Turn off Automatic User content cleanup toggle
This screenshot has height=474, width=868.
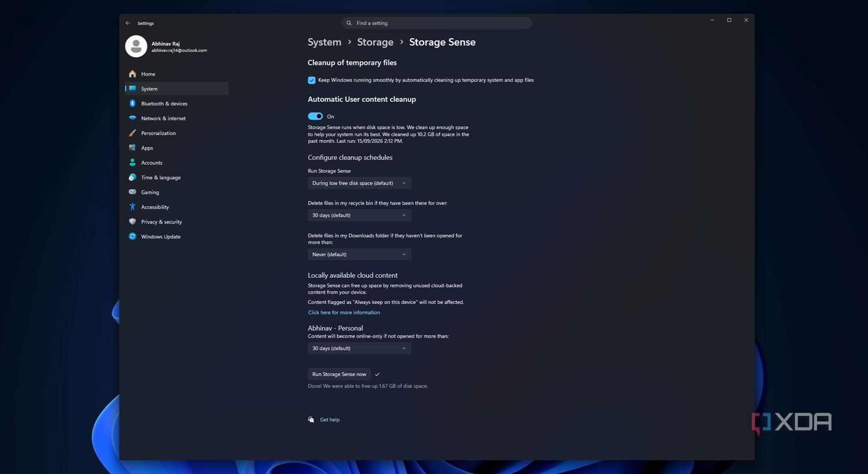point(315,116)
